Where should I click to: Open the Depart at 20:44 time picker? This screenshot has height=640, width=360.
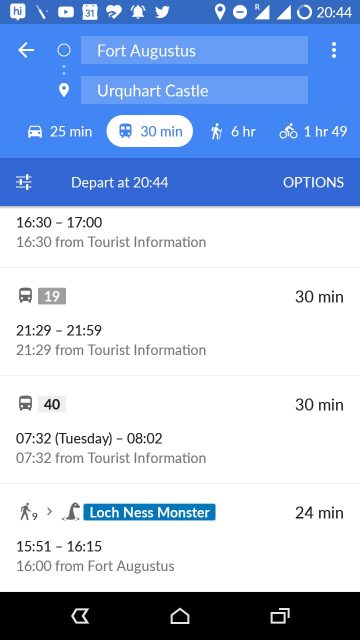(x=120, y=182)
